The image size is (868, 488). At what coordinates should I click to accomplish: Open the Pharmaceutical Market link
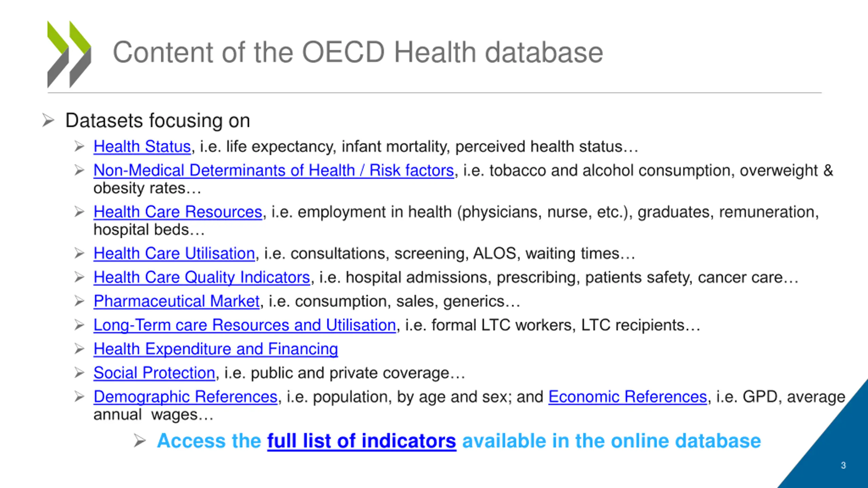(x=176, y=301)
